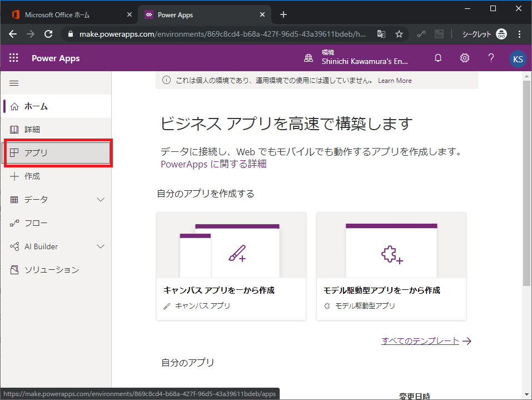532x400 pixels.
Task: Expand the データ navigation chevron
Action: (101, 200)
